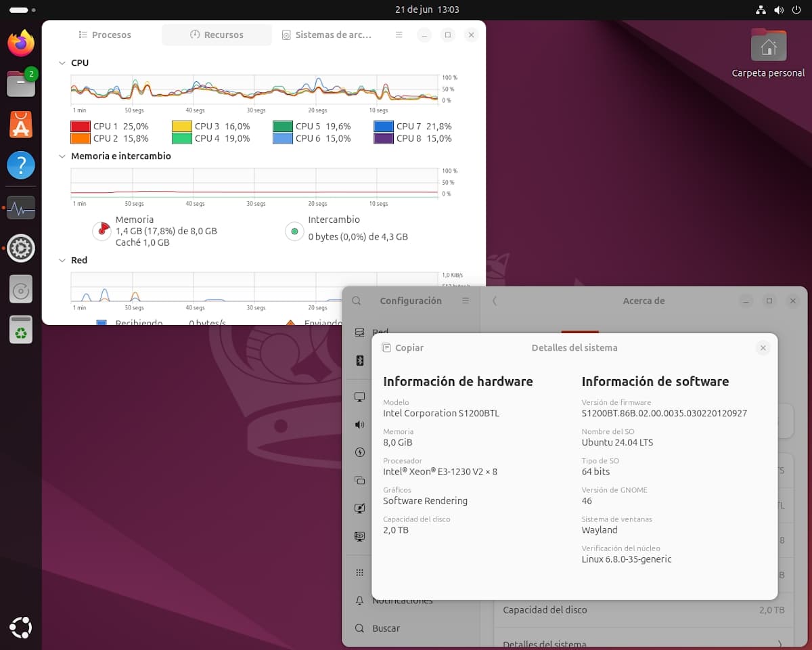Click the Settings gear dock icon

(21, 248)
